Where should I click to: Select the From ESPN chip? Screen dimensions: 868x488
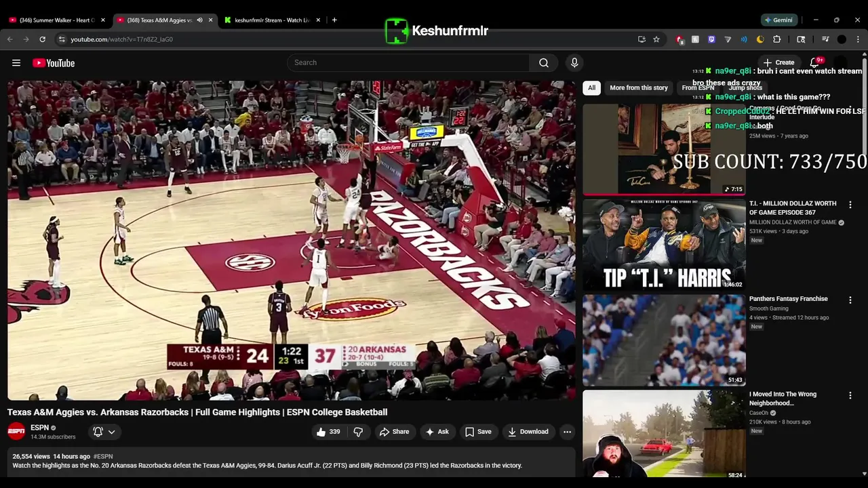pyautogui.click(x=698, y=87)
